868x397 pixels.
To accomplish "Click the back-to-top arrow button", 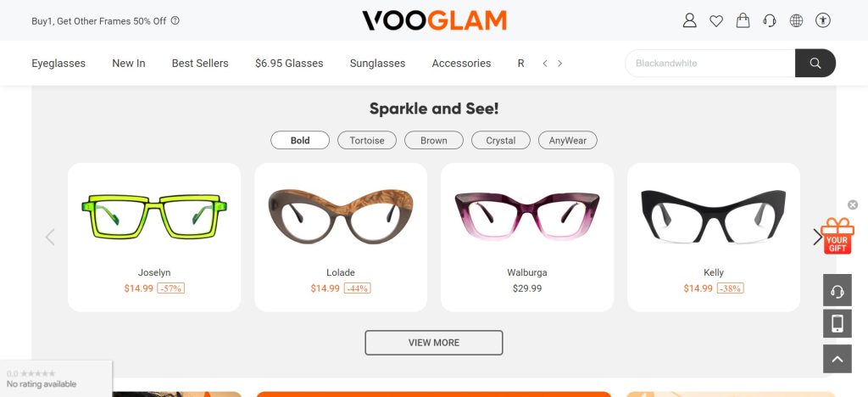I will (837, 359).
